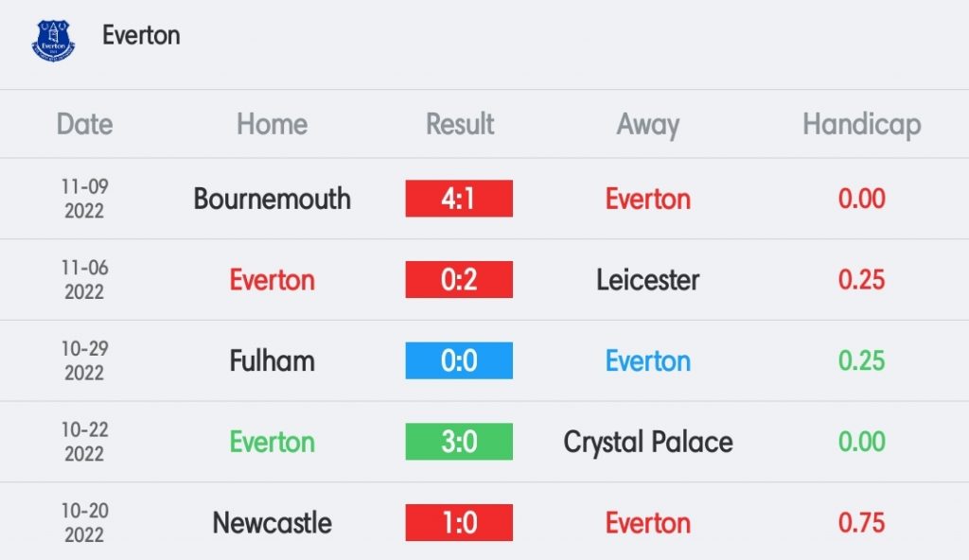Click green Everton in the 10-22 row
The width and height of the screenshot is (969, 560).
point(272,442)
